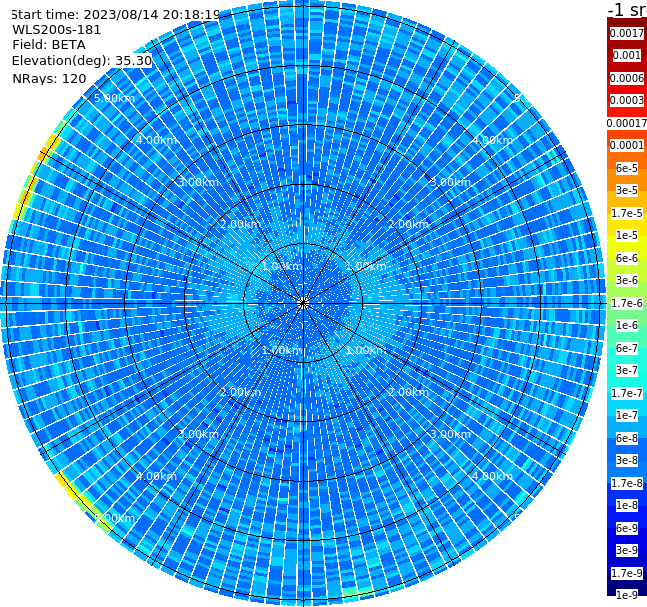Select the '3e-8' colorbar value

coord(627,460)
